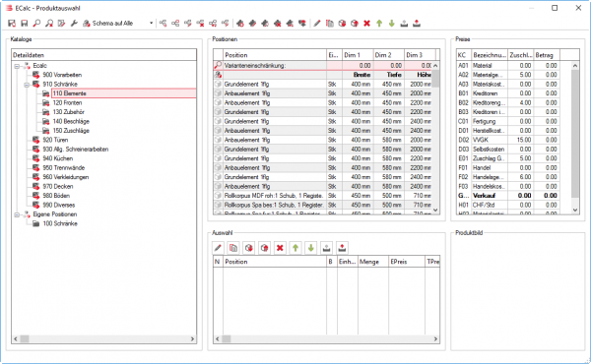Click the pencil edit icon in Auswahl toolbar
This screenshot has width=591, height=364.
218,248
